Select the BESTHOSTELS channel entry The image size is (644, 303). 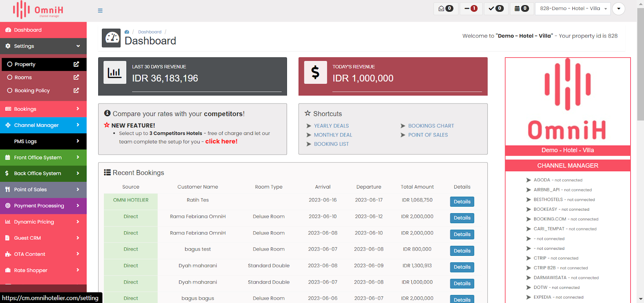coord(564,199)
